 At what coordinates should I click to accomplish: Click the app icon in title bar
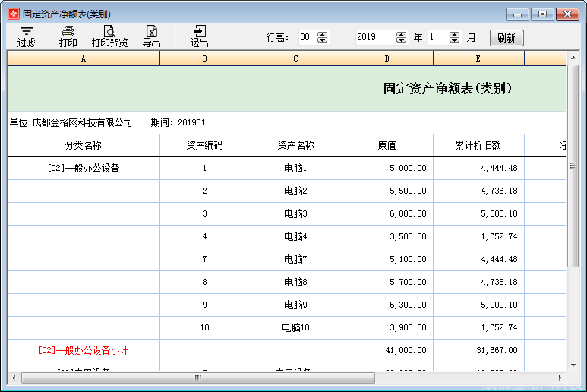coord(13,14)
